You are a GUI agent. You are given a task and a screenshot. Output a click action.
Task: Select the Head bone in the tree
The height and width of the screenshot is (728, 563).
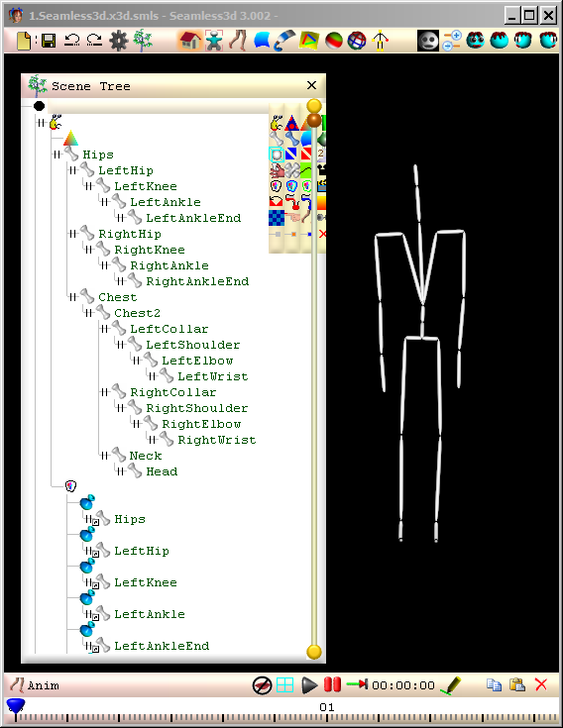click(x=162, y=471)
